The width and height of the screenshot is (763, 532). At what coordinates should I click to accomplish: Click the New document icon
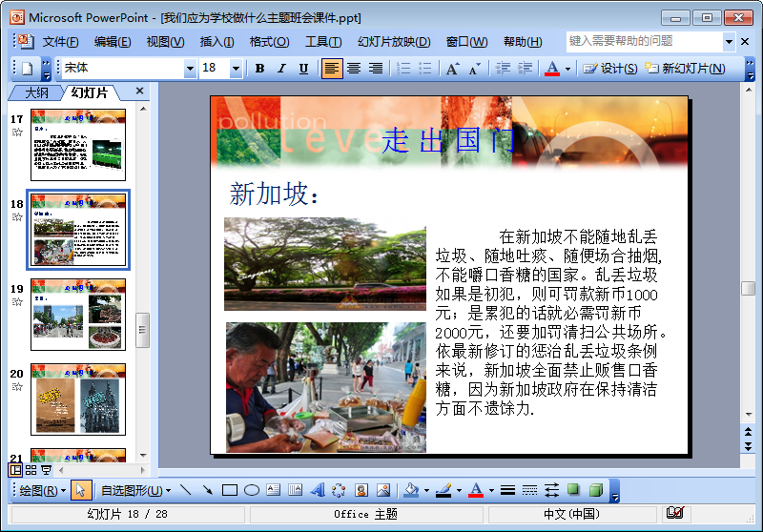point(28,69)
